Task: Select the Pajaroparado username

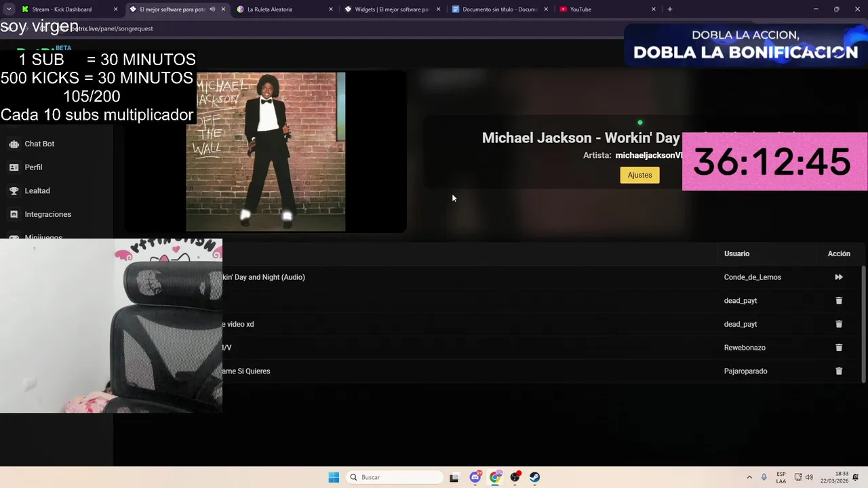Action: point(746,371)
